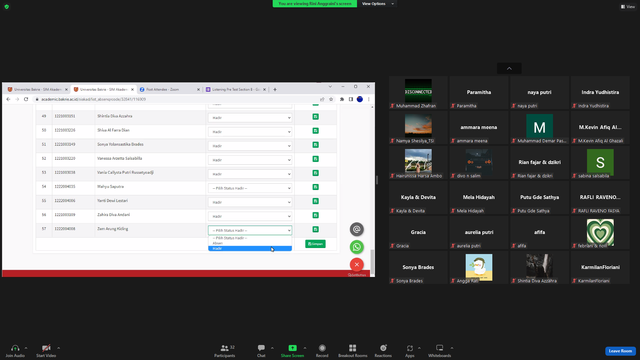Switch to first Universitas Bakrie SIM Akademik tab
This screenshot has width=640, height=360.
tap(37, 89)
